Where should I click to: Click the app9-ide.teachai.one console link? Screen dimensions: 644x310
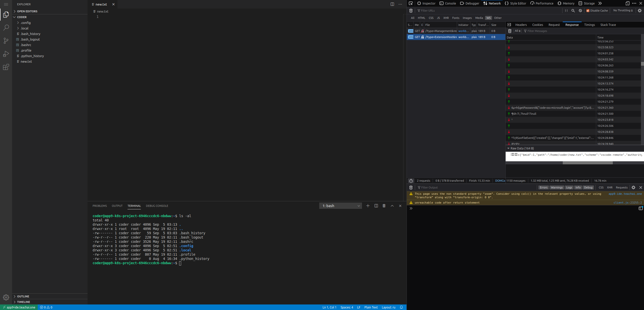[x=625, y=194]
